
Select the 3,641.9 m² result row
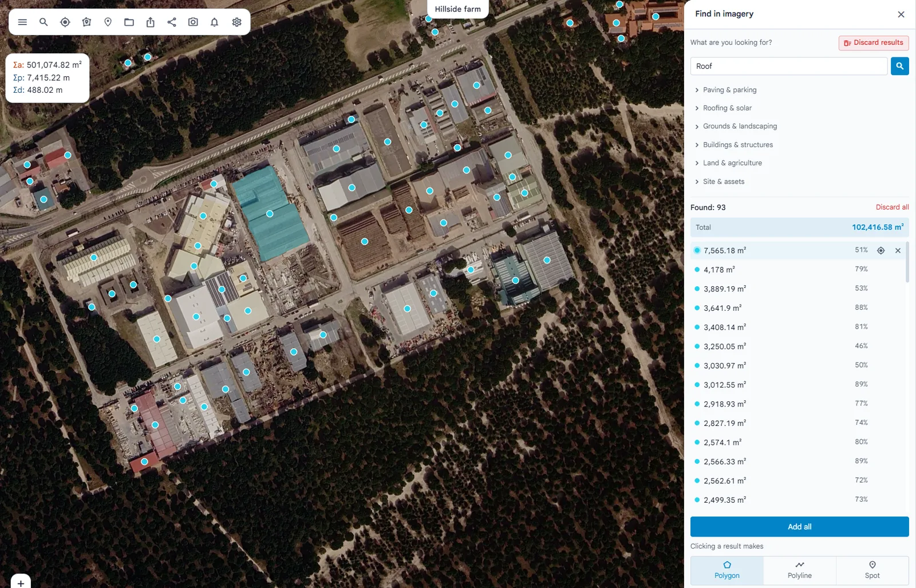797,308
